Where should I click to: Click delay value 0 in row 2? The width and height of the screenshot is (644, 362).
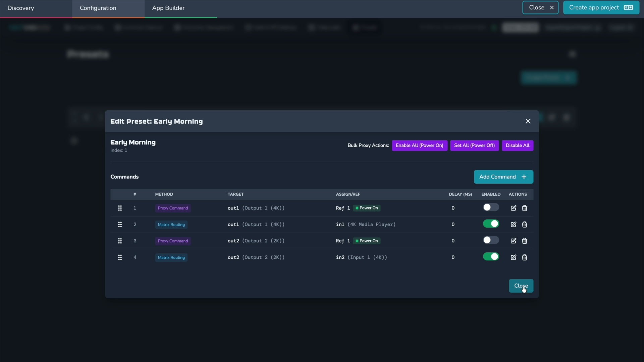(453, 225)
